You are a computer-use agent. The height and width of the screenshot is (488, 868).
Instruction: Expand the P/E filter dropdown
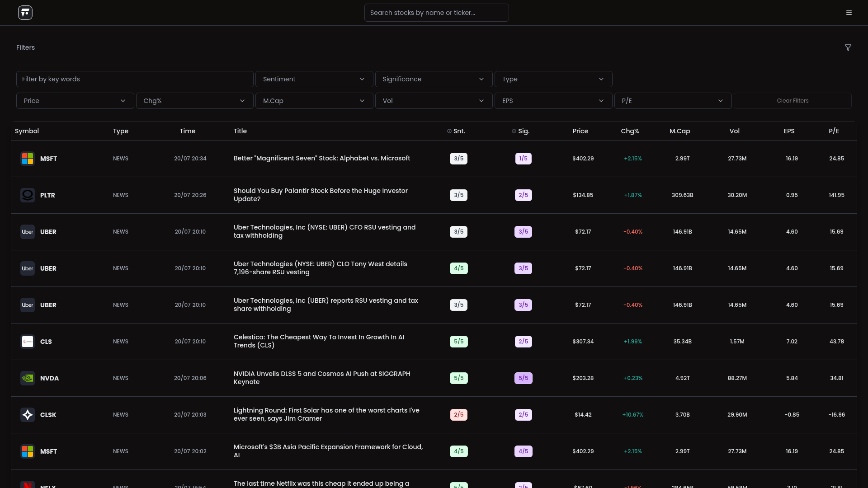[673, 101]
